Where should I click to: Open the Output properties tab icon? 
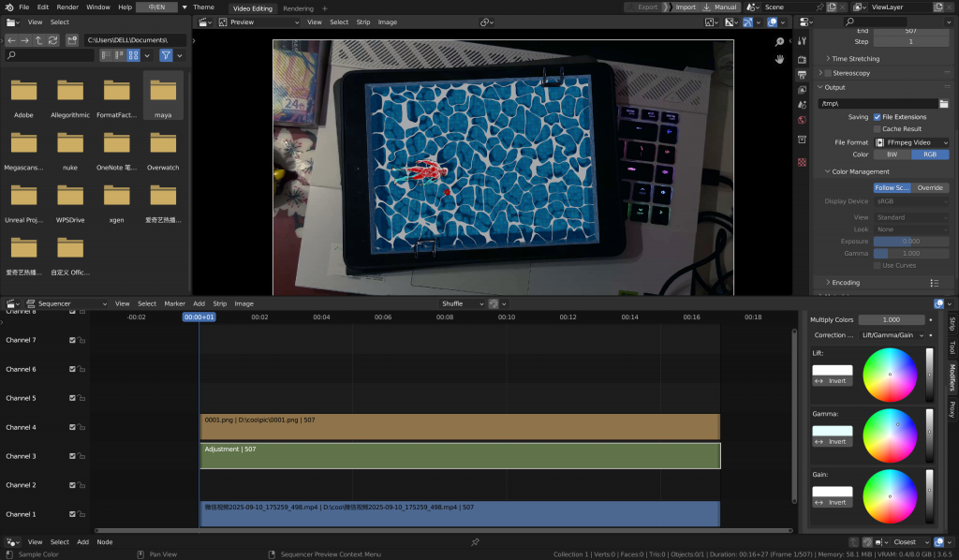point(802,75)
